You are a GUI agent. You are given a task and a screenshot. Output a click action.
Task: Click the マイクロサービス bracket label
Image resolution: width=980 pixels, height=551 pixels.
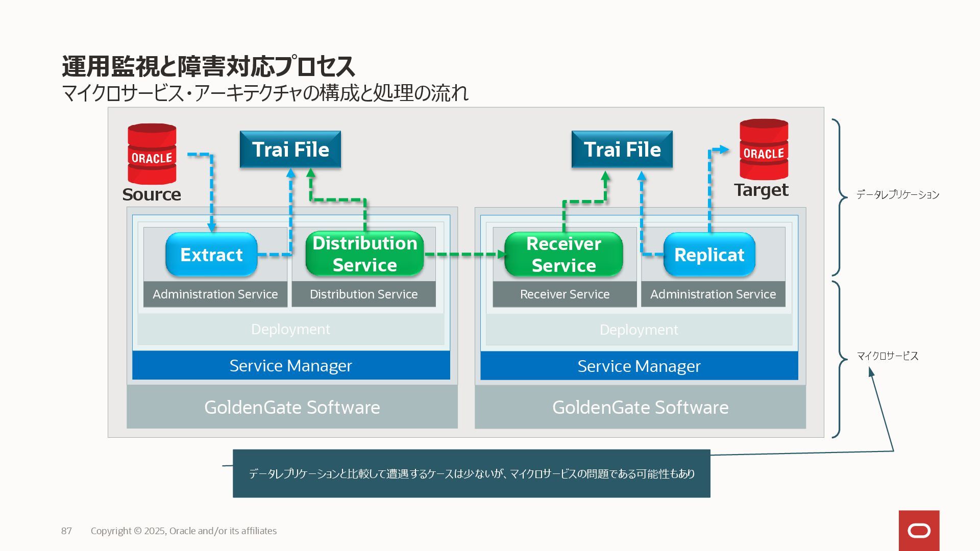[887, 356]
